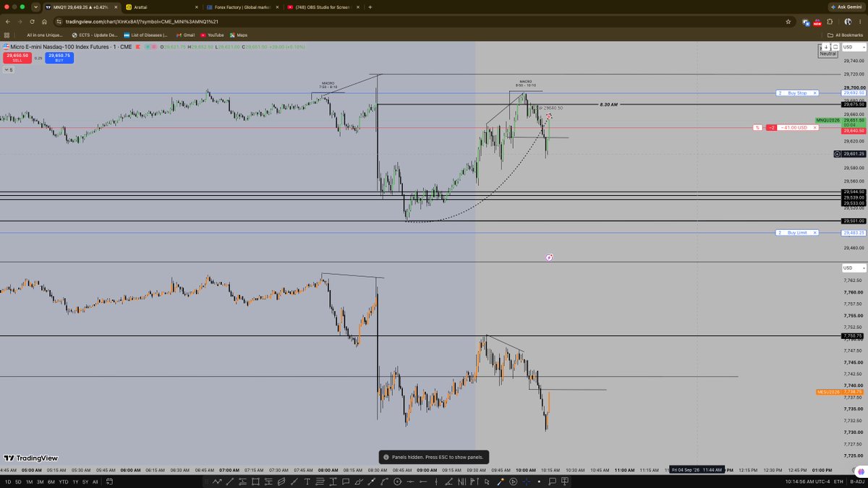This screenshot has width=868, height=488.
Task: Open the tab search dropdown arrow
Action: 35,7
